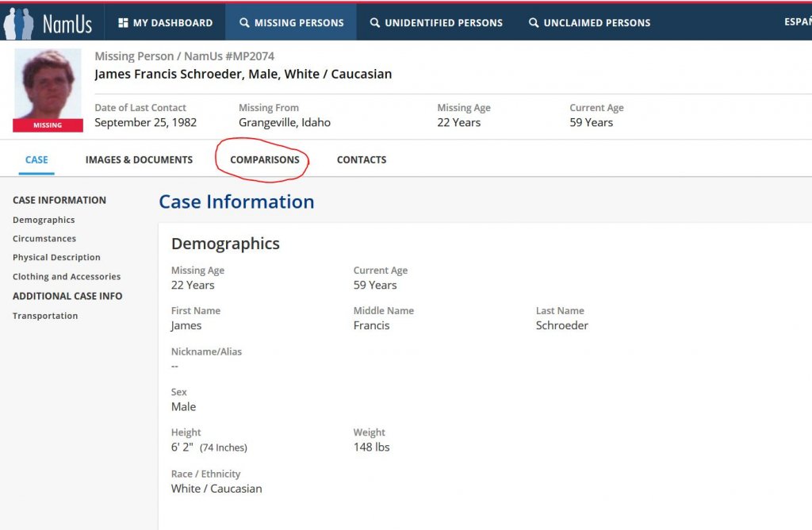Select Transportation under Additional Case Info

pyautogui.click(x=45, y=316)
